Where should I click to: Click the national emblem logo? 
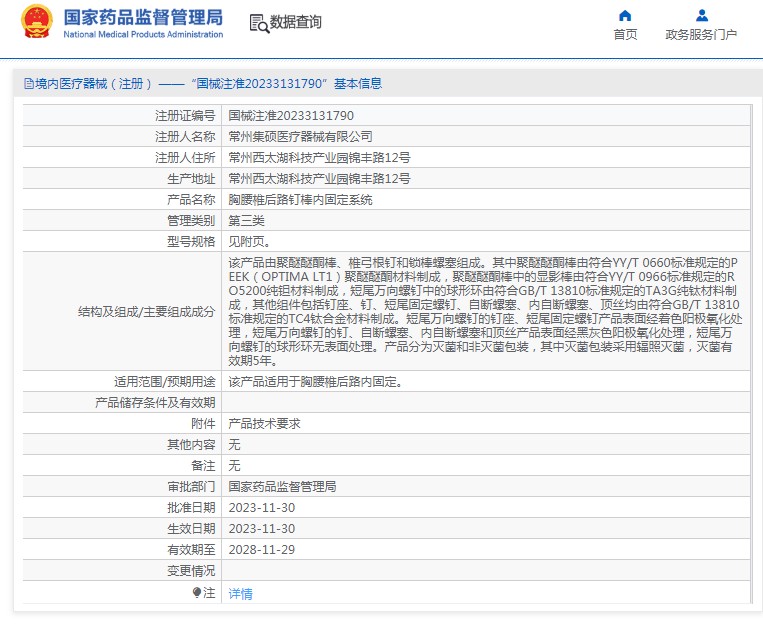[x=36, y=22]
